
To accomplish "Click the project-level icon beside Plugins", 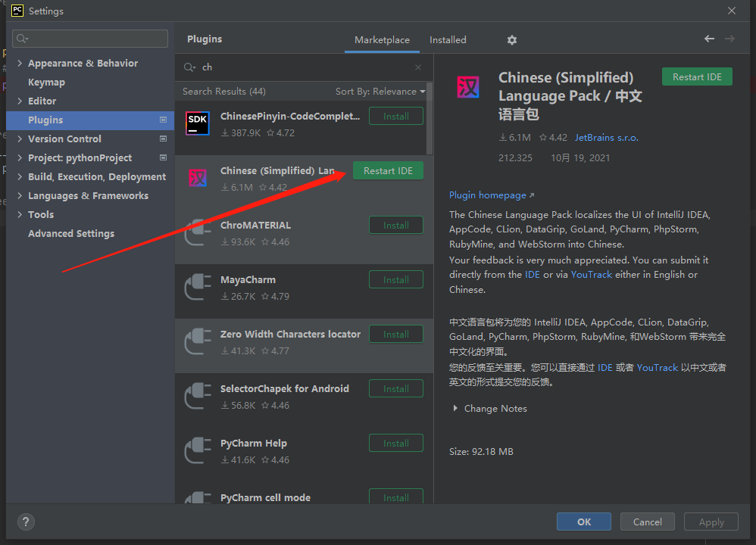I will (x=163, y=120).
